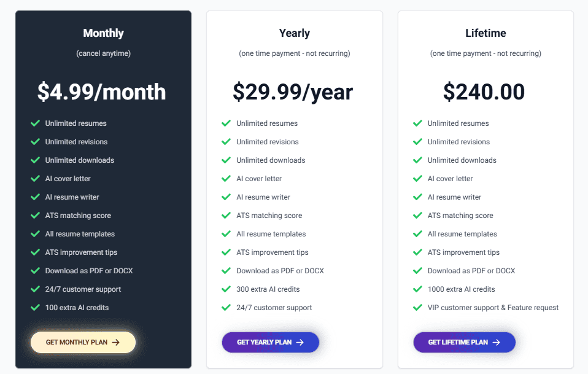This screenshot has height=374, width=588.
Task: Select the Get Monthly Plan button
Action: click(83, 342)
